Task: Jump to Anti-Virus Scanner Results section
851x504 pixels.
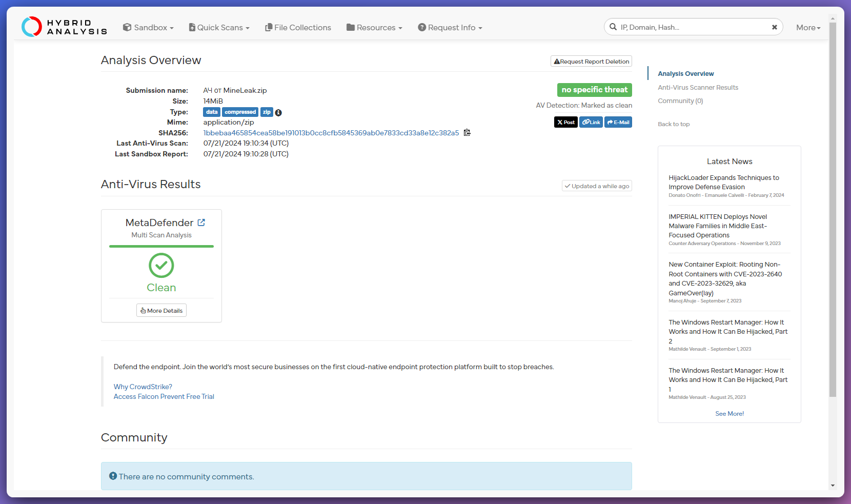Action: point(698,88)
